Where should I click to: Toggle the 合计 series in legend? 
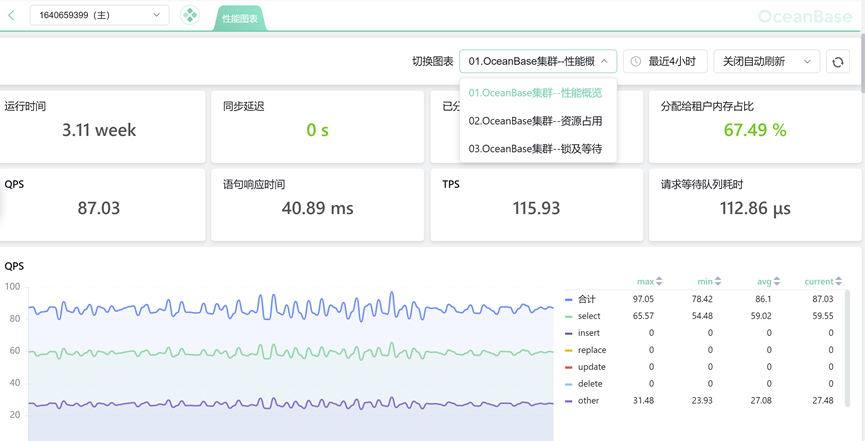[x=581, y=299]
